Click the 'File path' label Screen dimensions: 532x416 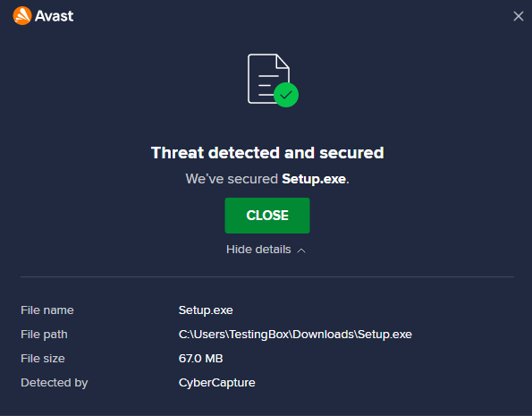(44, 335)
